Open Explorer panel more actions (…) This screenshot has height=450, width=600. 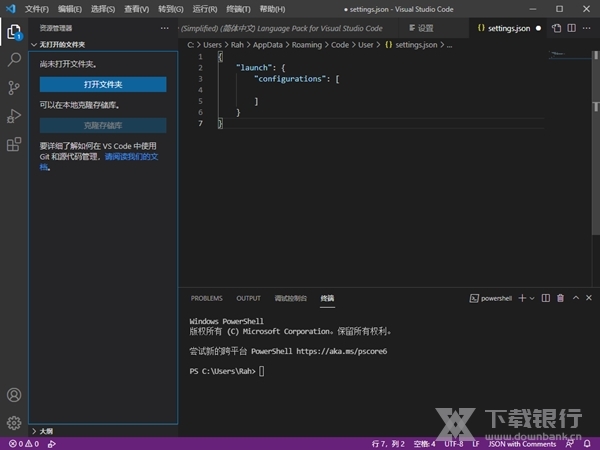(x=165, y=28)
